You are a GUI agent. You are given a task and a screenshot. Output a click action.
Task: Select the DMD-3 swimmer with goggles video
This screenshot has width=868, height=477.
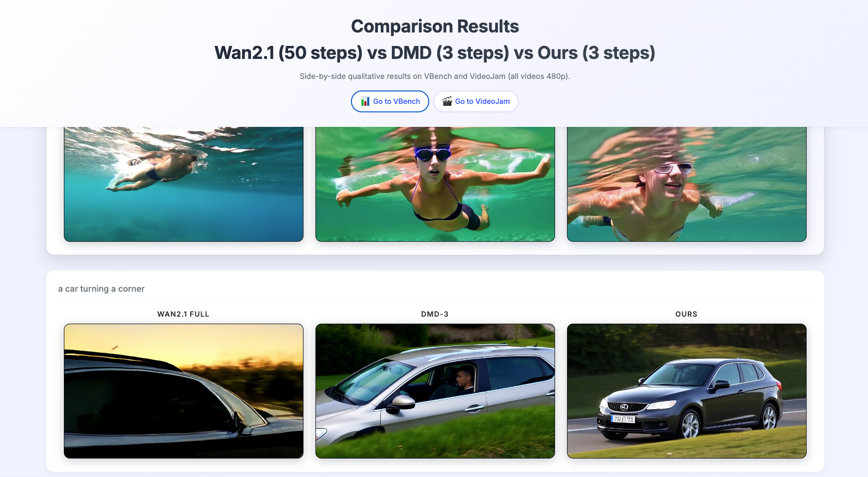click(x=435, y=184)
